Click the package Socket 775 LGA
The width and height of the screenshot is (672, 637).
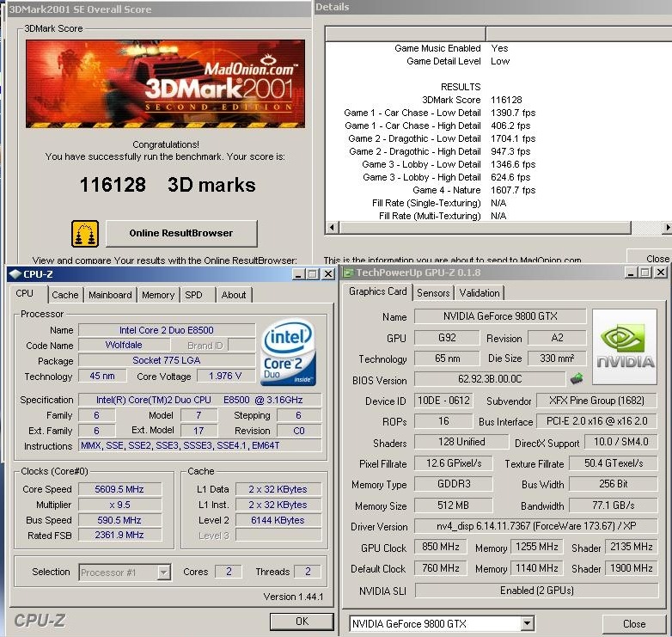coord(167,360)
